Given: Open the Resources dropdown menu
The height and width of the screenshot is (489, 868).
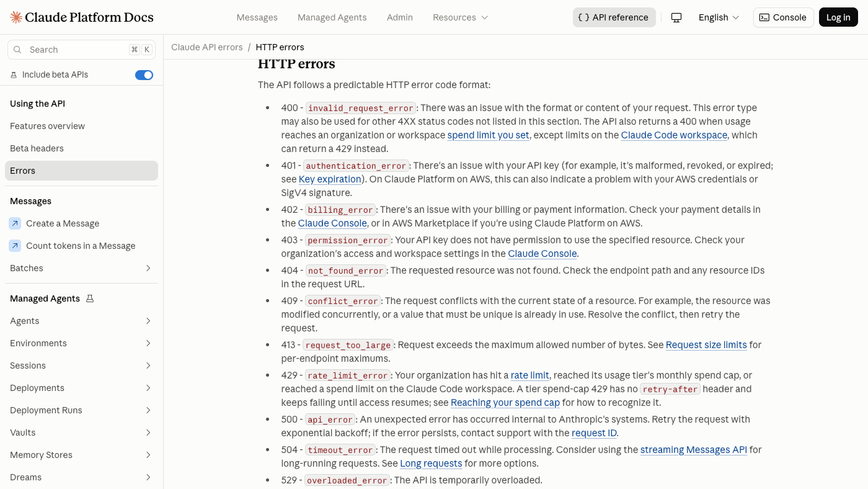Looking at the screenshot, I should pos(461,17).
